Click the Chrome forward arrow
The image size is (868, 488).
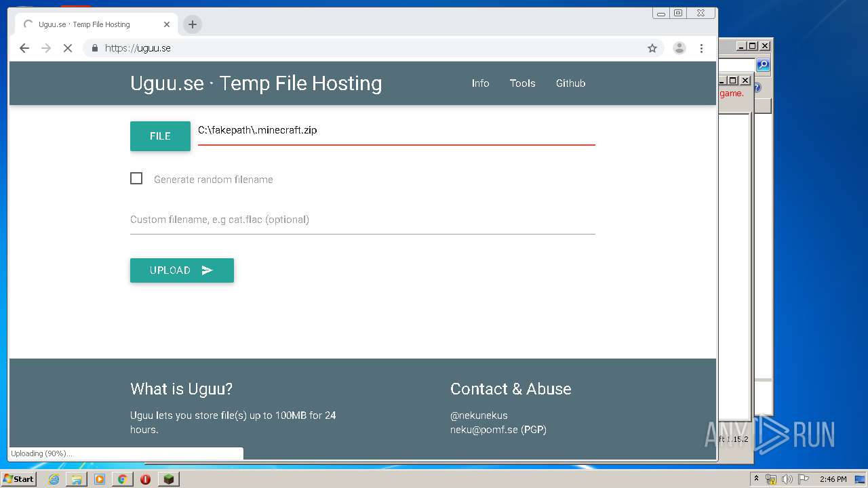46,48
